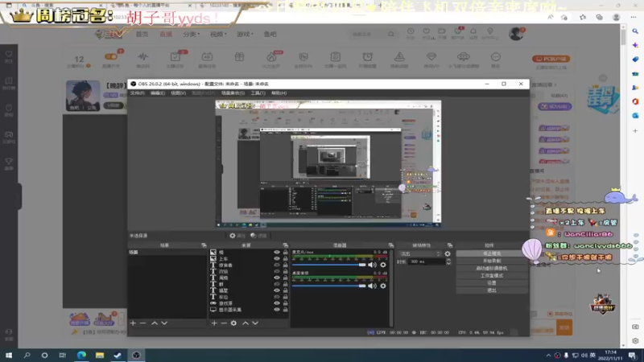Add a new source in Sources panel
The width and height of the screenshot is (644, 362).
click(x=214, y=323)
